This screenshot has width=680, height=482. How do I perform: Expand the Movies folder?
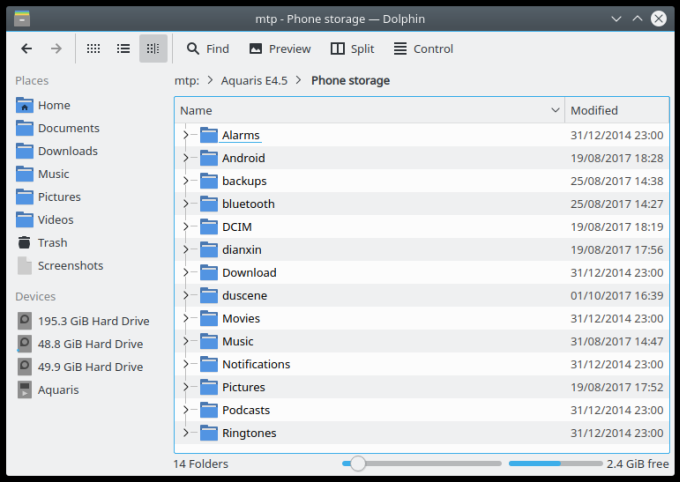point(186,318)
